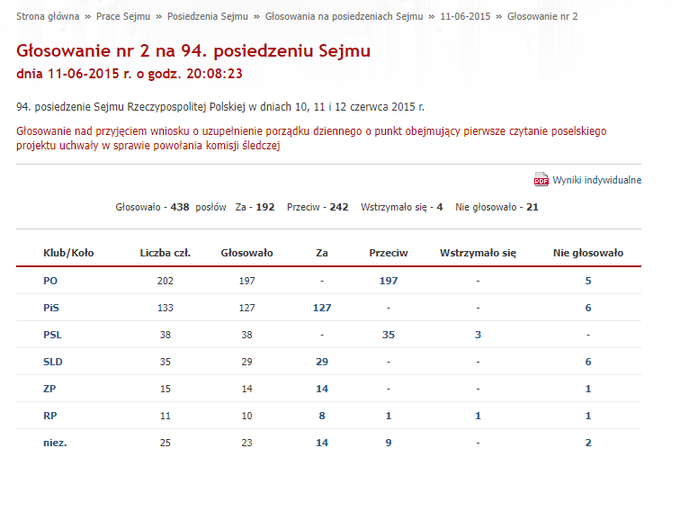Screen dimensions: 680x529
Task: Click PO's 197 Przeciw votes
Action: [389, 281]
